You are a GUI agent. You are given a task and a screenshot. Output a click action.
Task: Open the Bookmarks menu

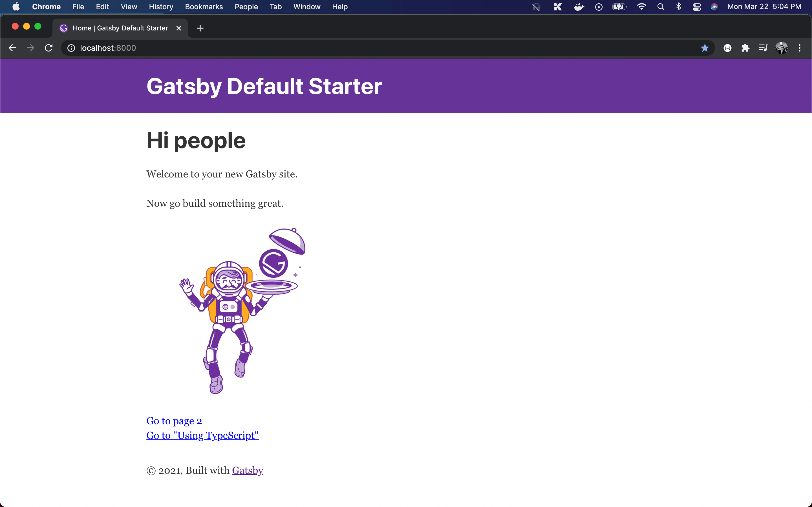tap(204, 7)
